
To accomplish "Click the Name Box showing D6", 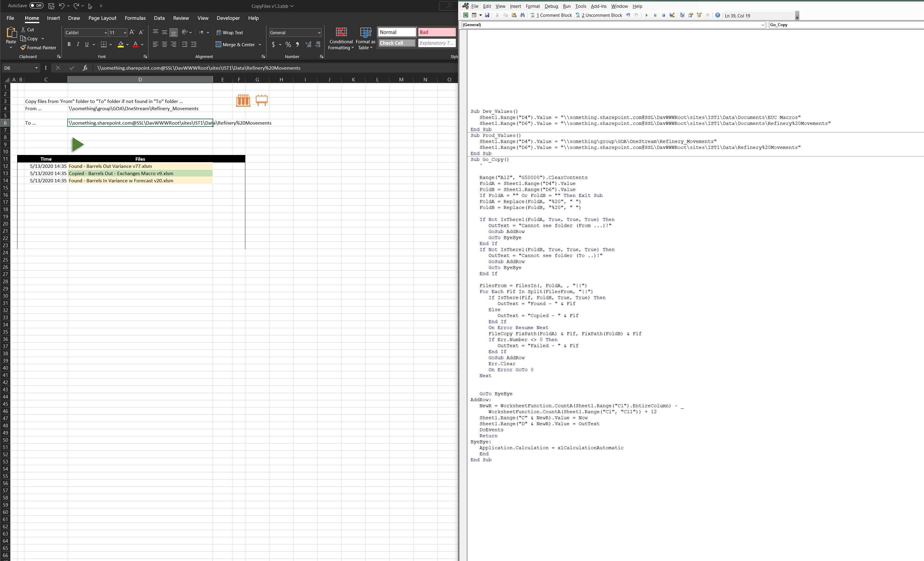I will coord(18,68).
